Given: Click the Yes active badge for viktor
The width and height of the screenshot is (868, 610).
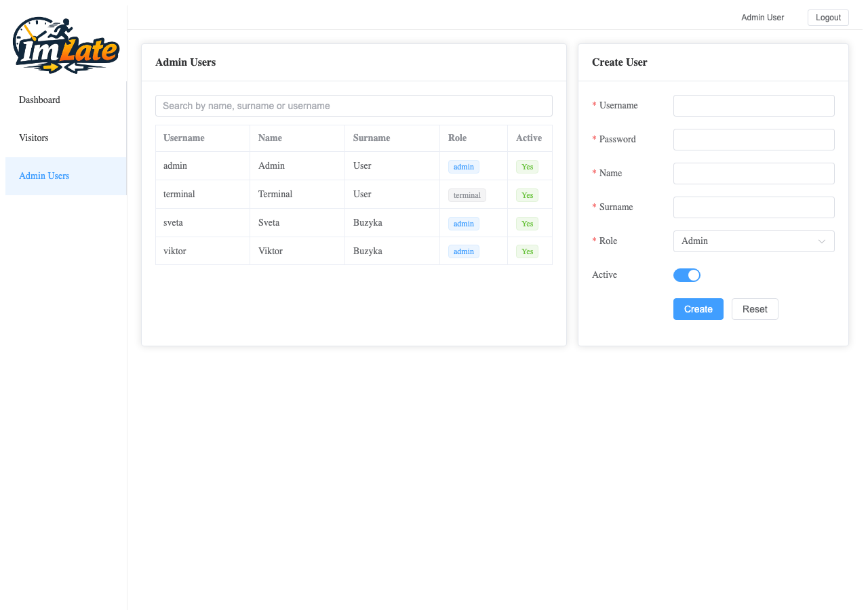Looking at the screenshot, I should pyautogui.click(x=527, y=251).
